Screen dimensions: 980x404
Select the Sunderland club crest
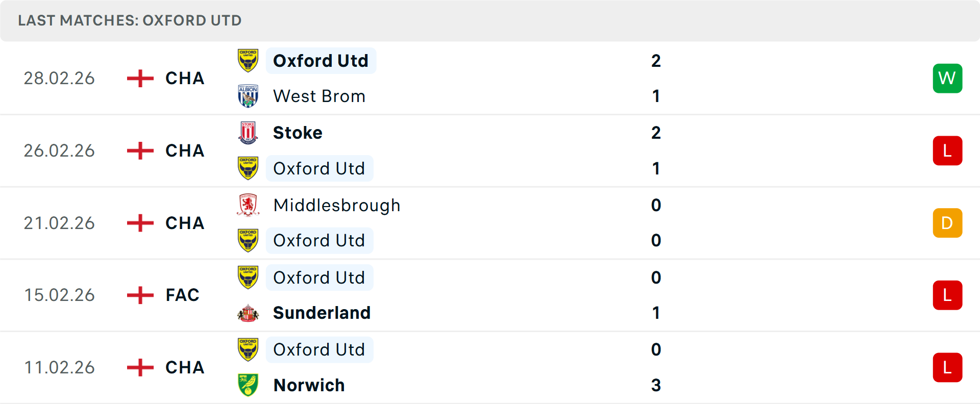(x=248, y=313)
